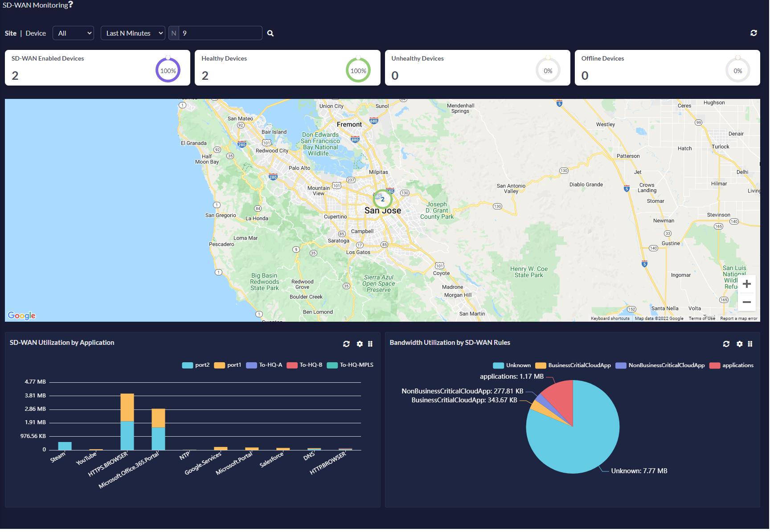Refresh the SD-WAN Monitoring dashboard

[754, 33]
